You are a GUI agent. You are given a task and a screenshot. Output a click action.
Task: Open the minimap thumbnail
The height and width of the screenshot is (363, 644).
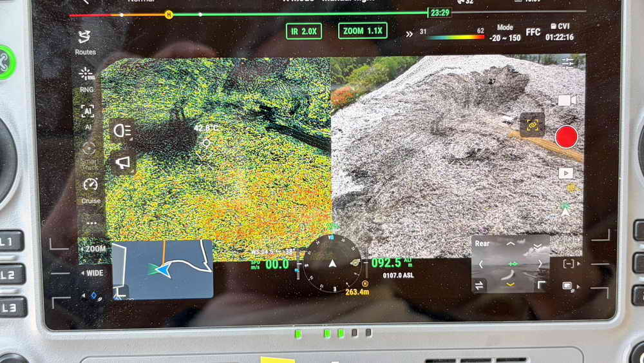[x=162, y=269]
